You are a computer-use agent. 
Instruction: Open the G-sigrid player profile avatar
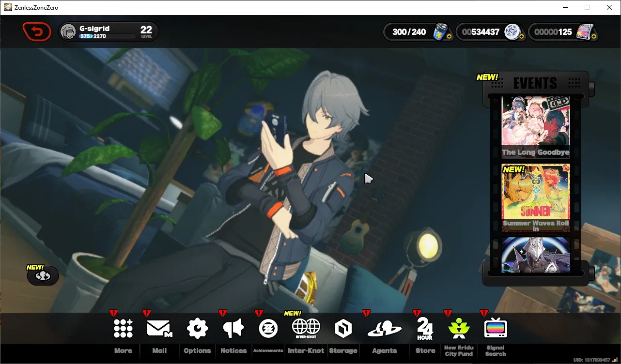pyautogui.click(x=68, y=32)
